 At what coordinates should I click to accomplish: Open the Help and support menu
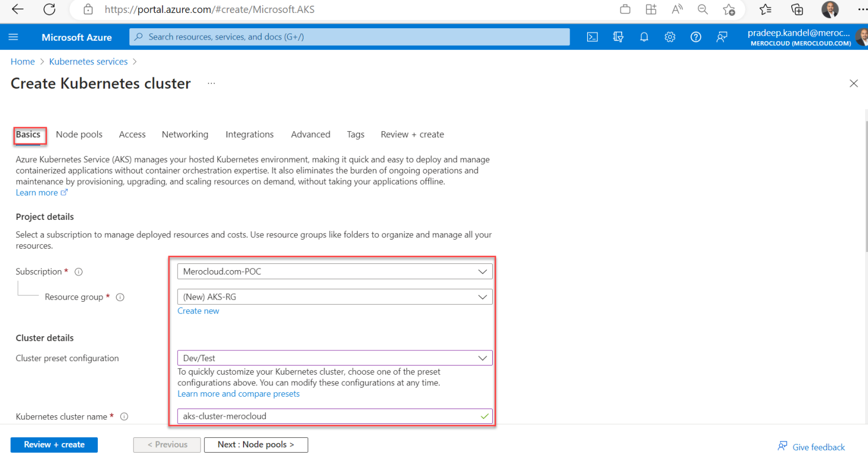click(696, 37)
